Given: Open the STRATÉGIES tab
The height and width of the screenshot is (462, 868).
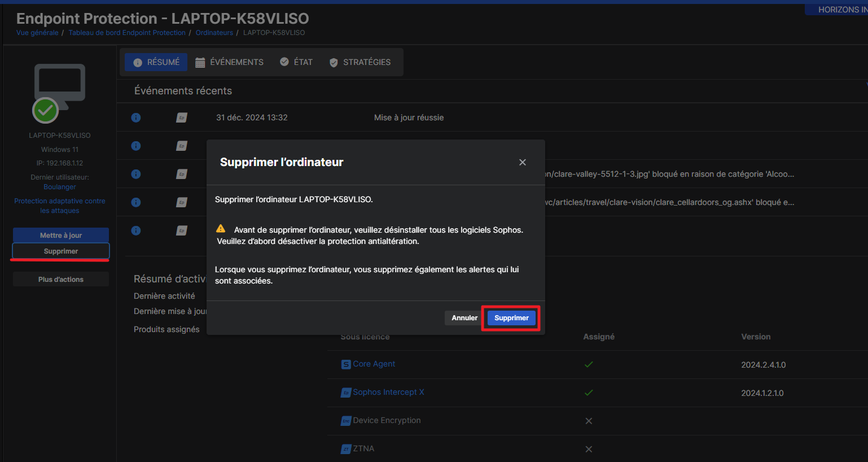Looking at the screenshot, I should [x=360, y=62].
